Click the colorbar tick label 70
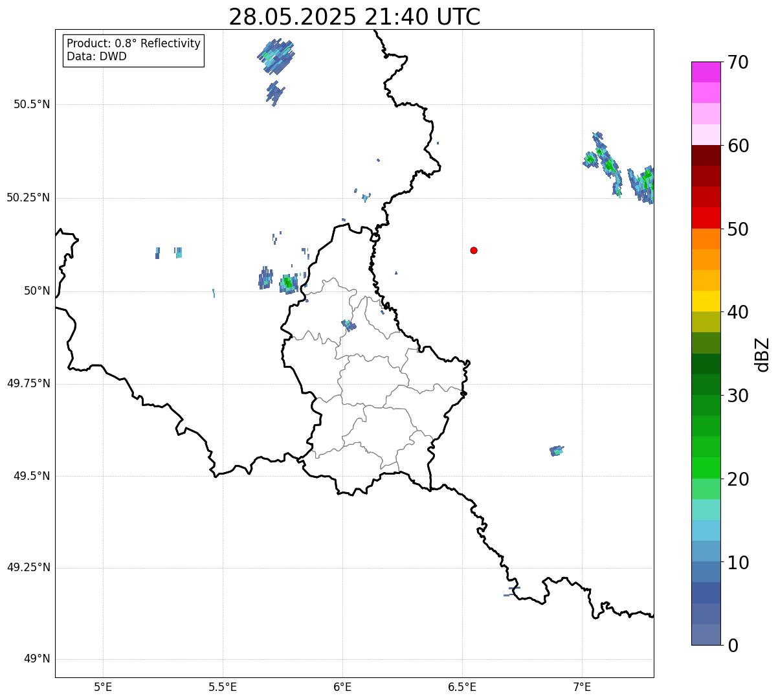This screenshot has height=700, width=778. click(738, 62)
